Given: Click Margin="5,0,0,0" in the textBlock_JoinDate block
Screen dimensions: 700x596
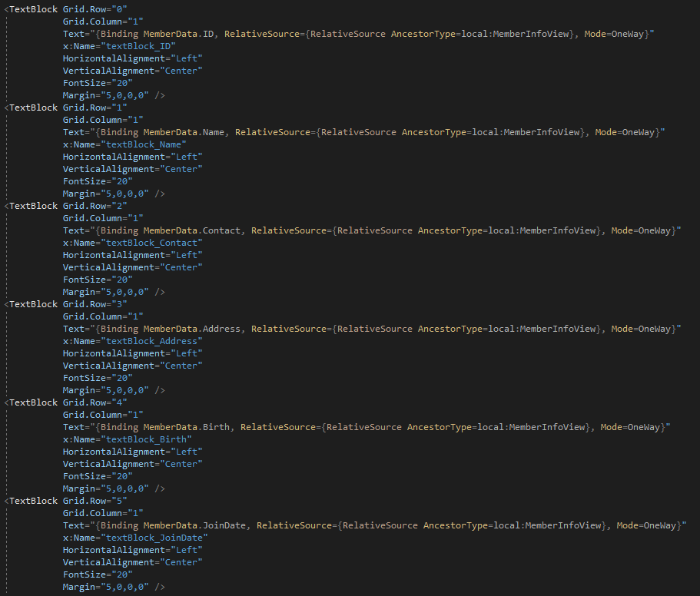Looking at the screenshot, I should click(x=105, y=587).
